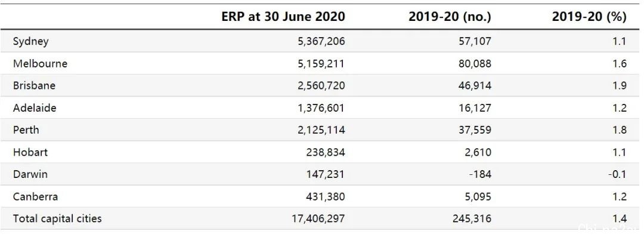Select the Brisbane row label

tap(34, 85)
